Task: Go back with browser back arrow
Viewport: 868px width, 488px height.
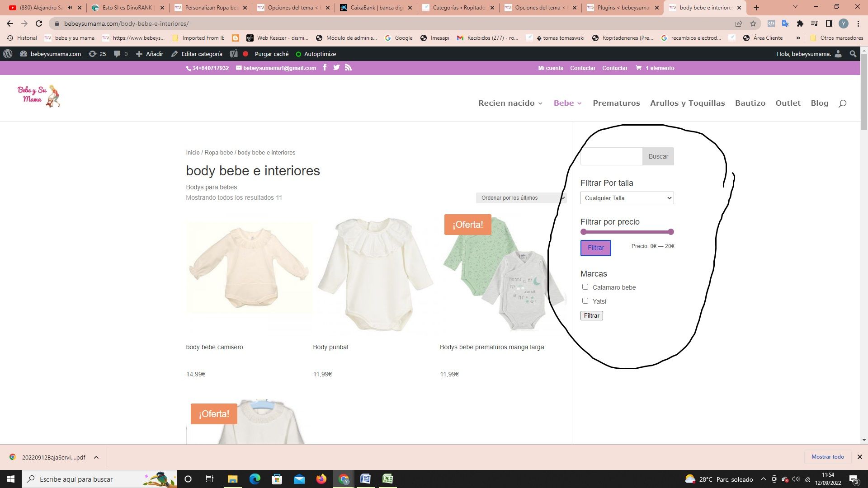Action: pos(10,23)
